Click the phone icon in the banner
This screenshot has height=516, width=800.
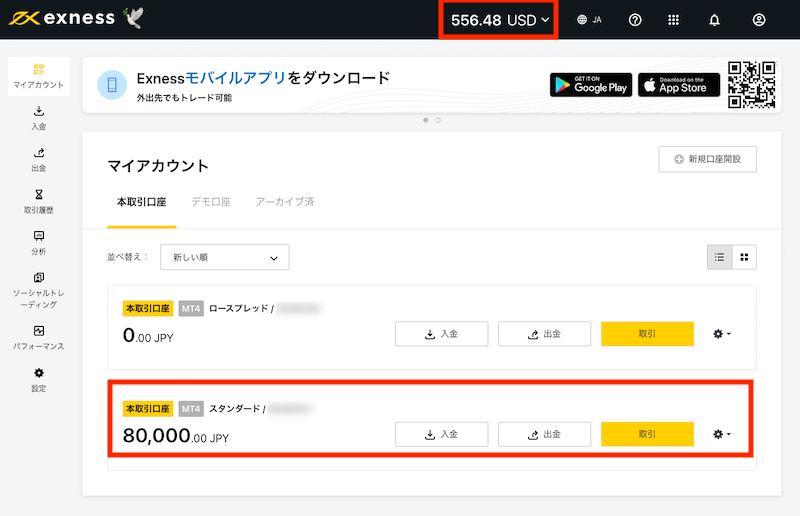click(x=112, y=85)
